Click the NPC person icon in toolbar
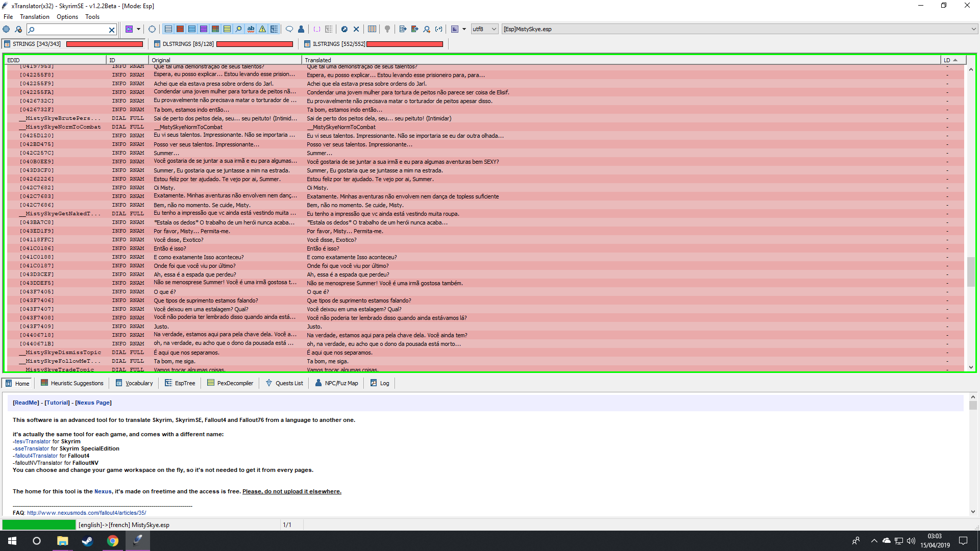 coord(301,29)
